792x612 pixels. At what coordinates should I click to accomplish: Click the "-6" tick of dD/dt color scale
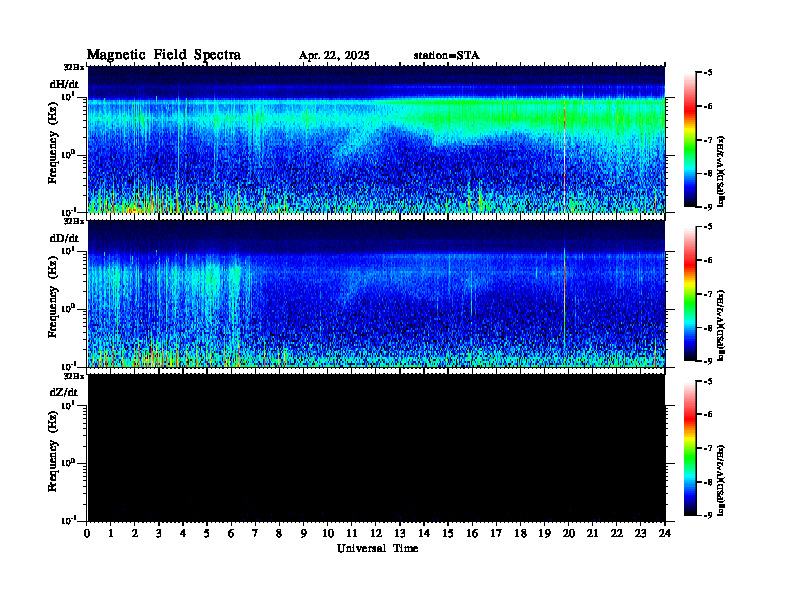coord(708,261)
